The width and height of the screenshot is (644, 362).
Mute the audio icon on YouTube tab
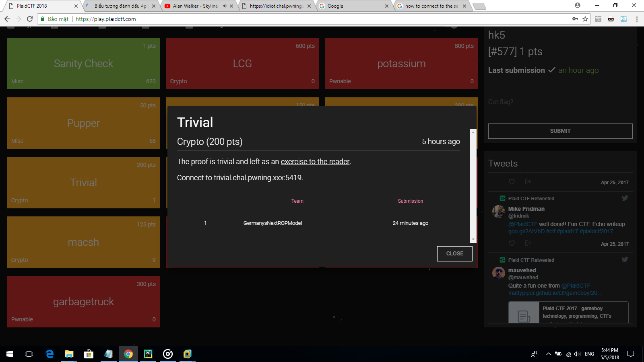(x=225, y=6)
